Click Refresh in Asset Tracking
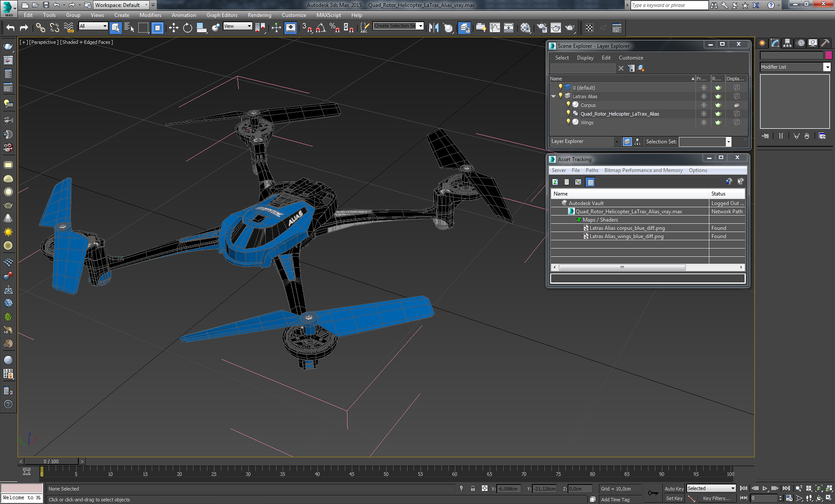 click(555, 182)
